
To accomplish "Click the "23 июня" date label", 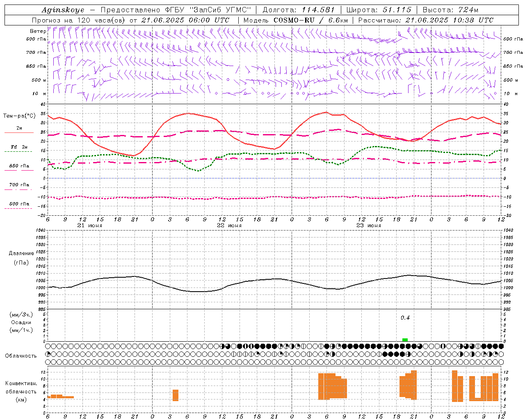I will [368, 226].
